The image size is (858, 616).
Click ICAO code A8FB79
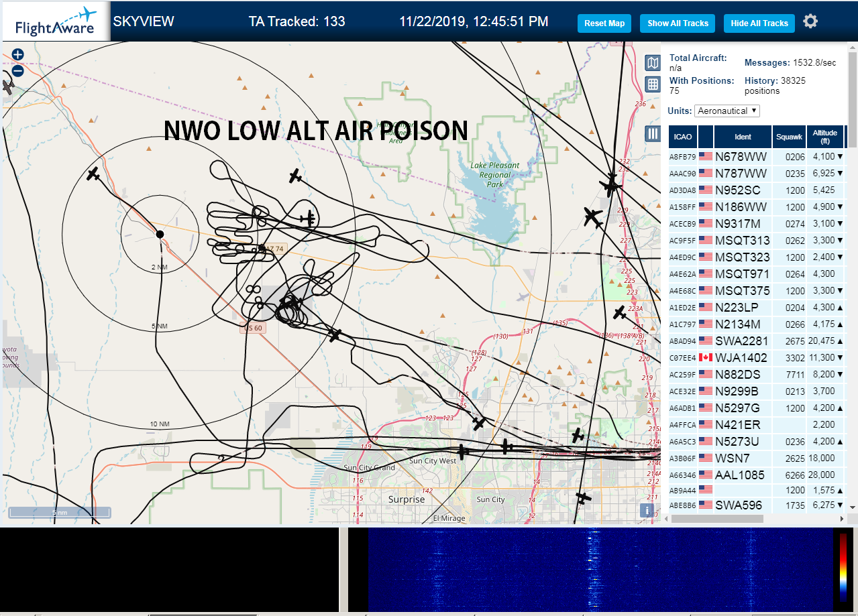coord(682,157)
